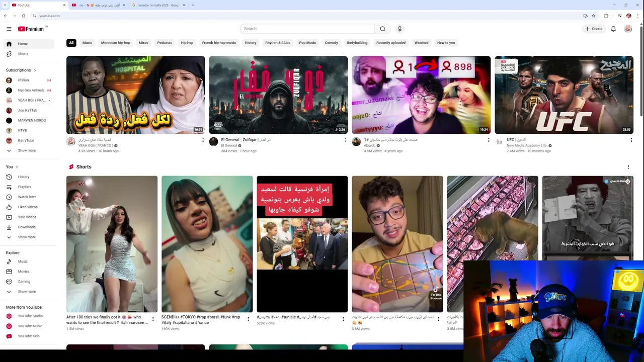Play the UFC video thumbnail

point(564,95)
